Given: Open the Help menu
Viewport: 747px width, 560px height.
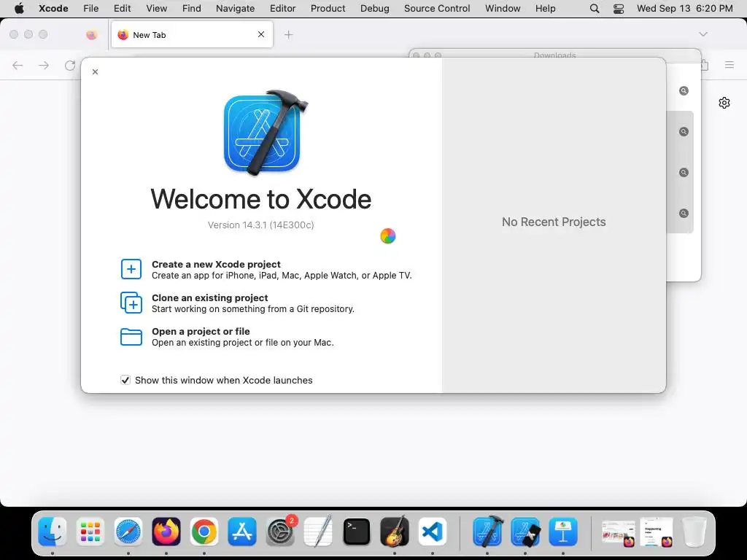Looking at the screenshot, I should (545, 9).
